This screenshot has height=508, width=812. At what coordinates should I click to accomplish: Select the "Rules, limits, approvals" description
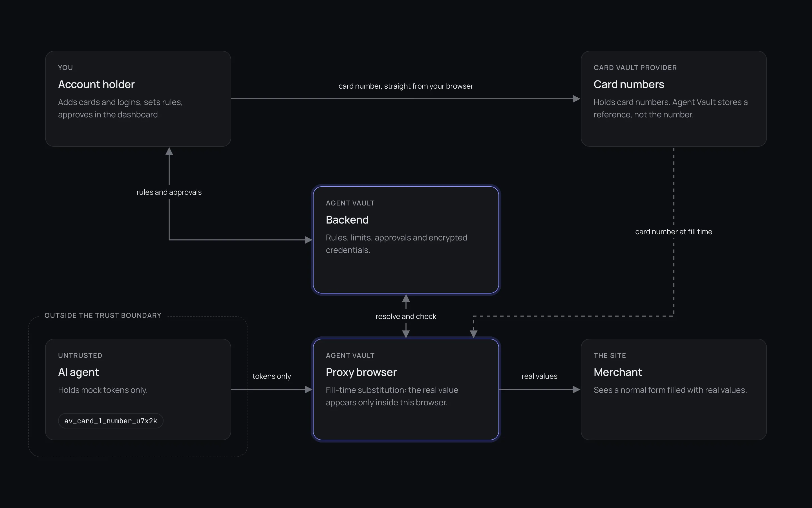click(396, 244)
